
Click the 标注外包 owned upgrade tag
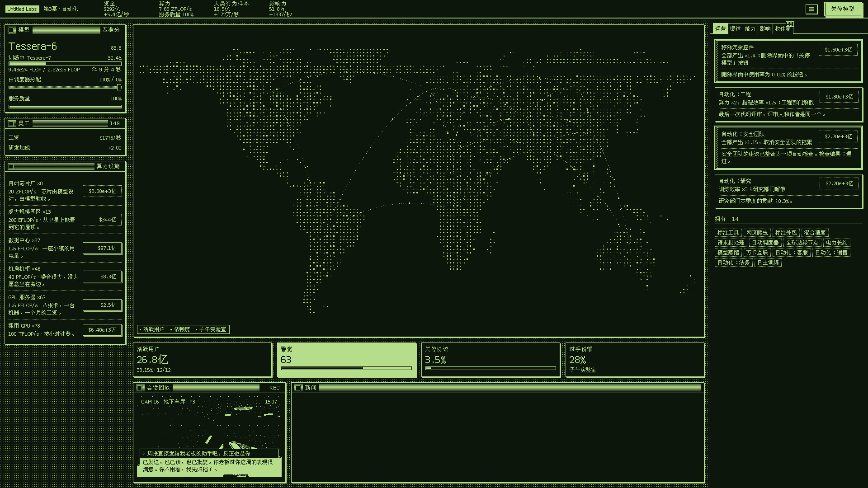coord(786,233)
